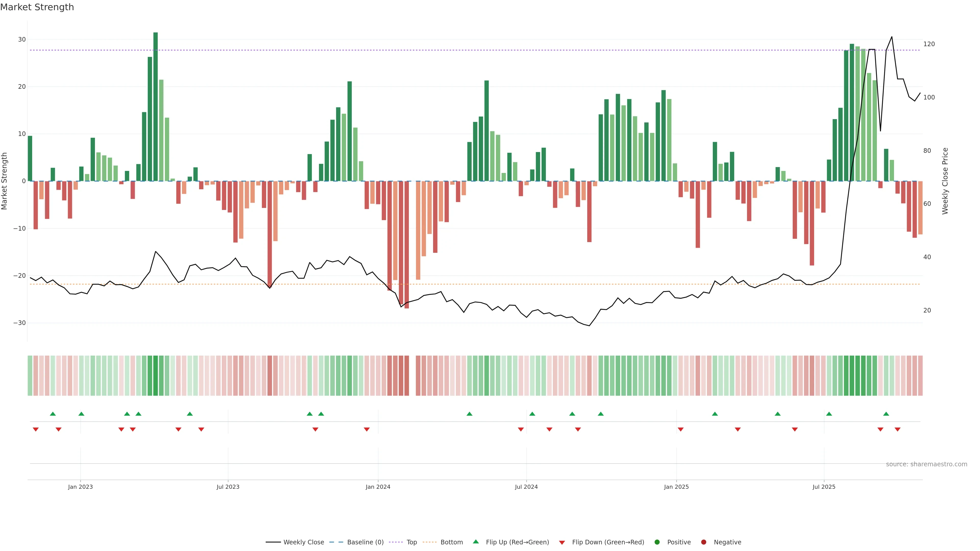
Task: Click the Jan 2024 x-axis label
Action: [378, 487]
